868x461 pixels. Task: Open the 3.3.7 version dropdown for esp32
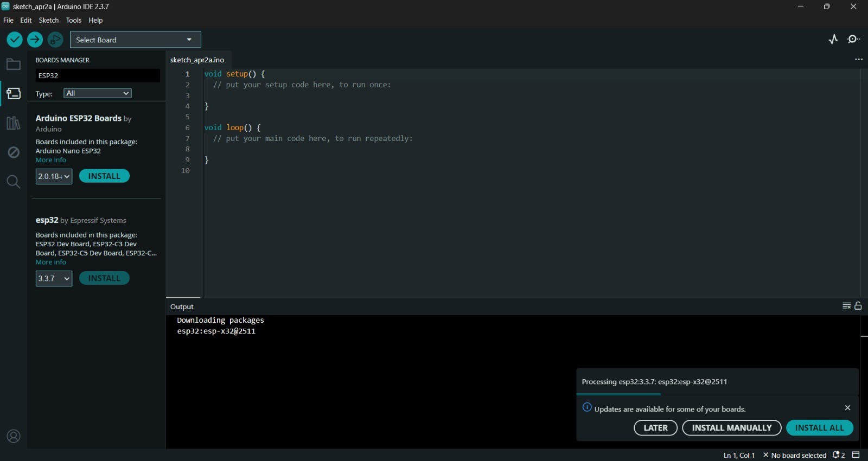click(x=54, y=278)
